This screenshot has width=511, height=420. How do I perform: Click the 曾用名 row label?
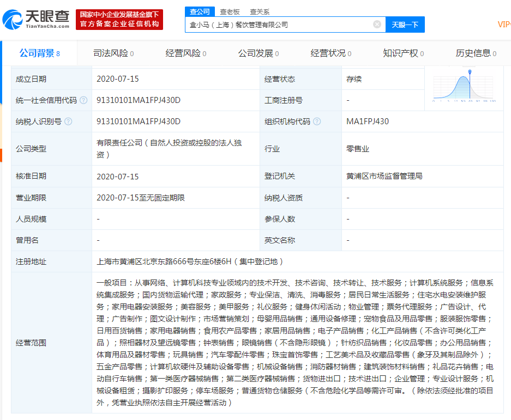pos(27,240)
